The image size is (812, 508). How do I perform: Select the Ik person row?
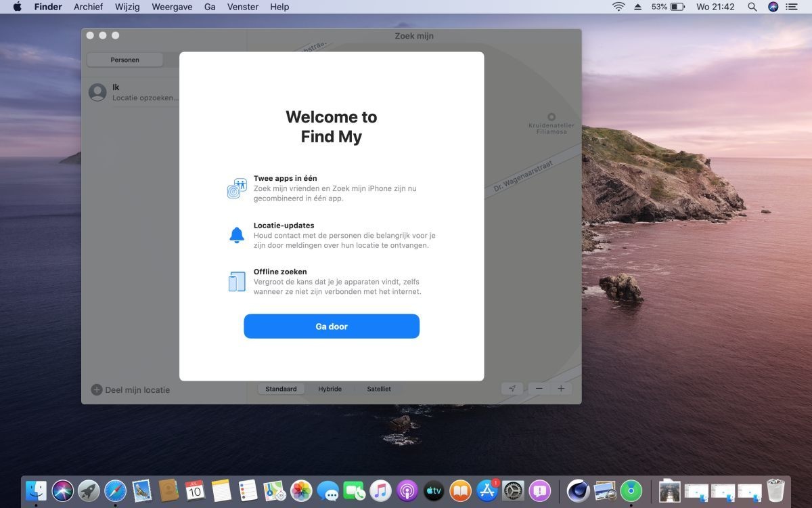pos(134,93)
